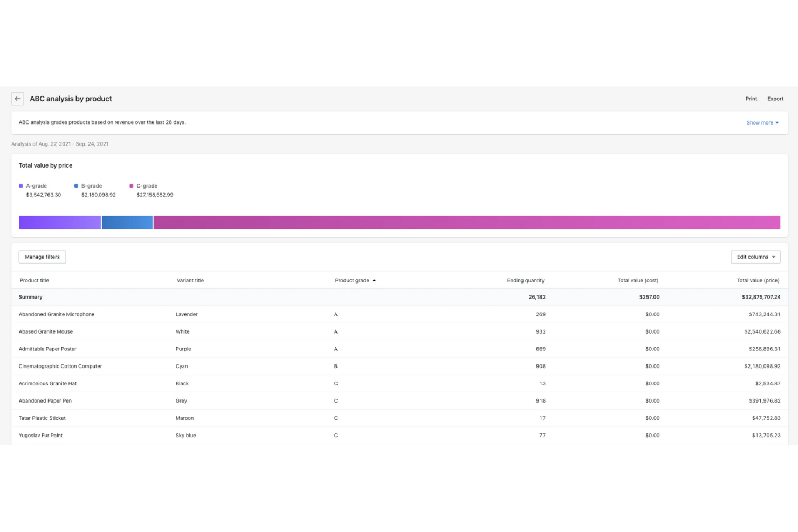This screenshot has width=798, height=532.
Task: Expand description with Show more
Action: coord(762,123)
